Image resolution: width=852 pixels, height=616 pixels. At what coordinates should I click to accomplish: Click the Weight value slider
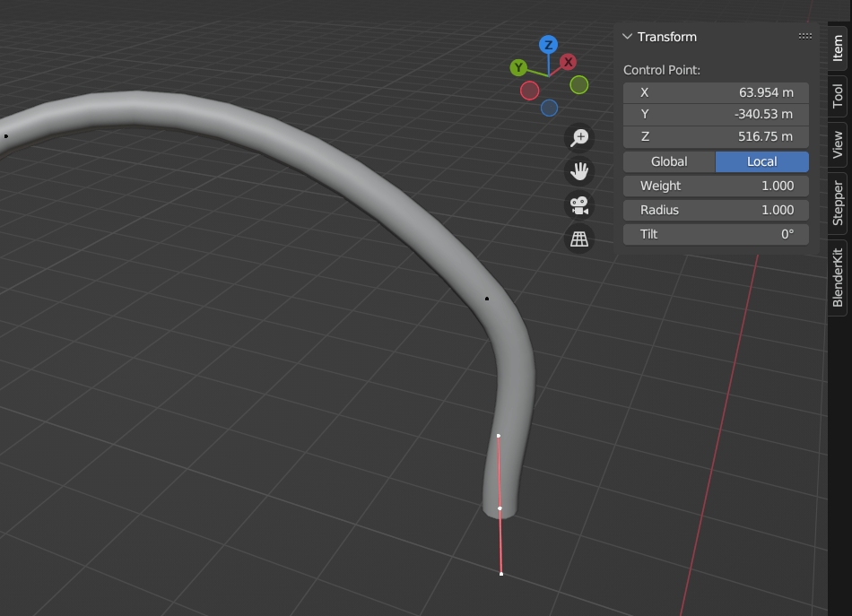[x=716, y=186]
